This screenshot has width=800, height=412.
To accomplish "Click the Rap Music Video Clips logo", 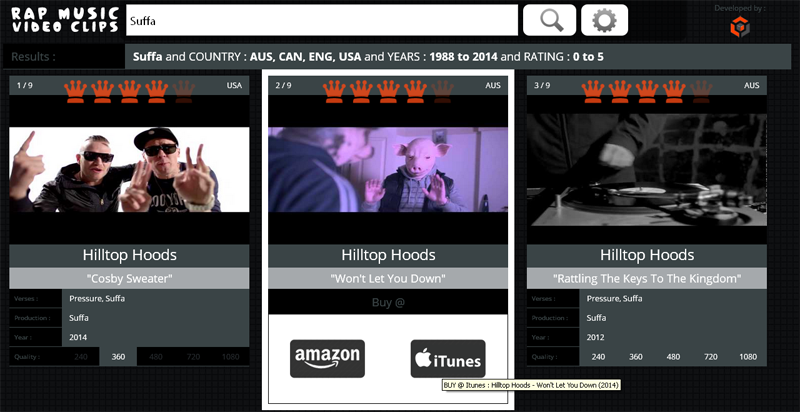I will point(65,20).
